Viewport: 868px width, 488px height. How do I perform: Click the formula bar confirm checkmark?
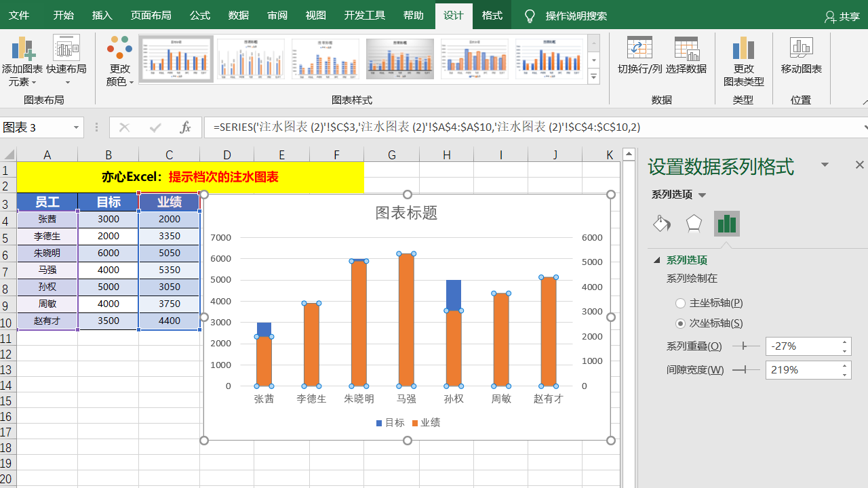(155, 127)
